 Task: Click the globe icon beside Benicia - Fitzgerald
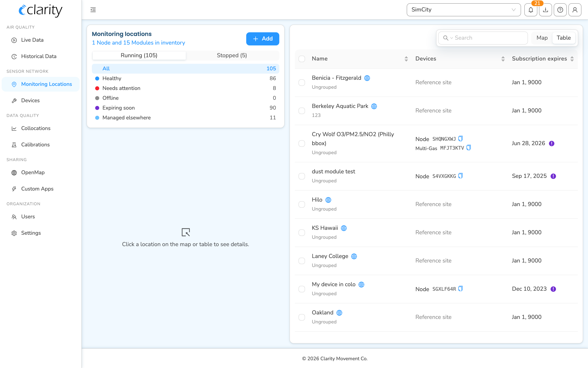coord(367,78)
